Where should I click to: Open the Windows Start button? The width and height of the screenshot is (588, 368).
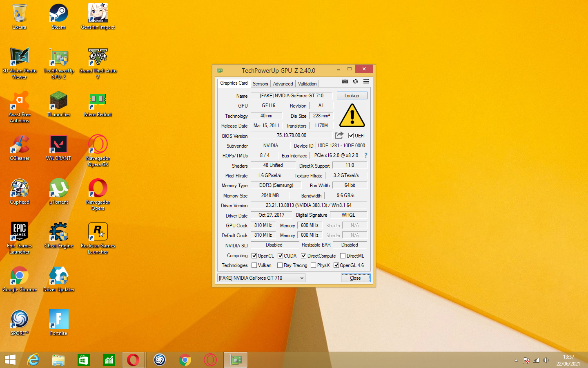point(10,360)
